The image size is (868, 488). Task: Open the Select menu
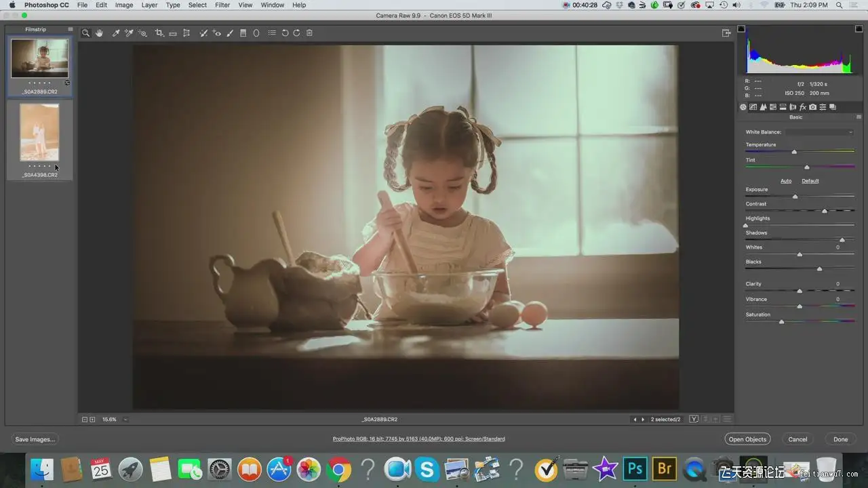[197, 5]
